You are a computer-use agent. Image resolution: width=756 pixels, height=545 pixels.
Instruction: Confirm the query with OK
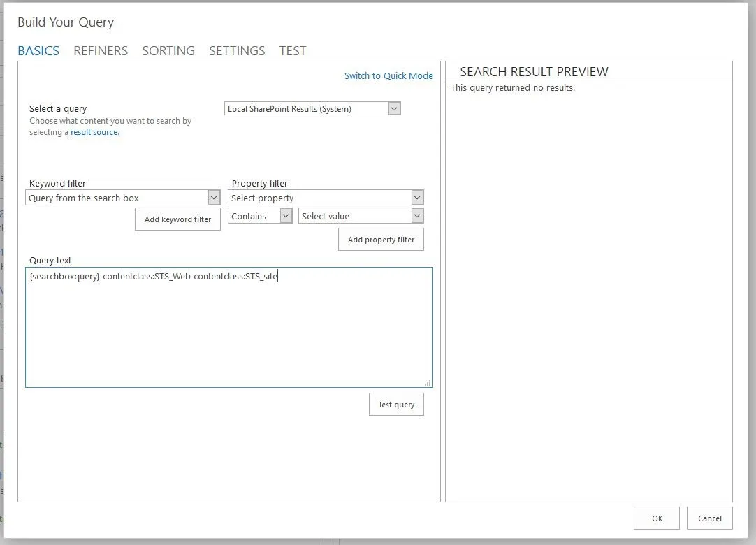click(657, 518)
